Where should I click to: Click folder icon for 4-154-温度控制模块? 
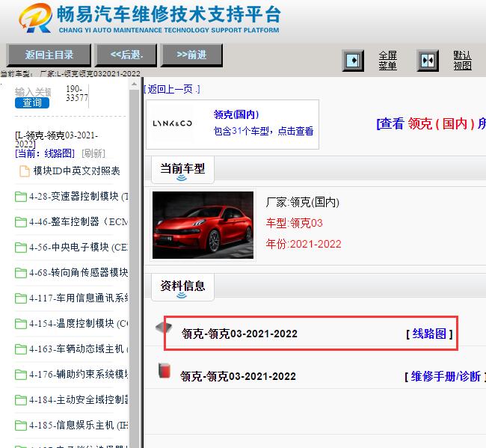click(x=21, y=324)
